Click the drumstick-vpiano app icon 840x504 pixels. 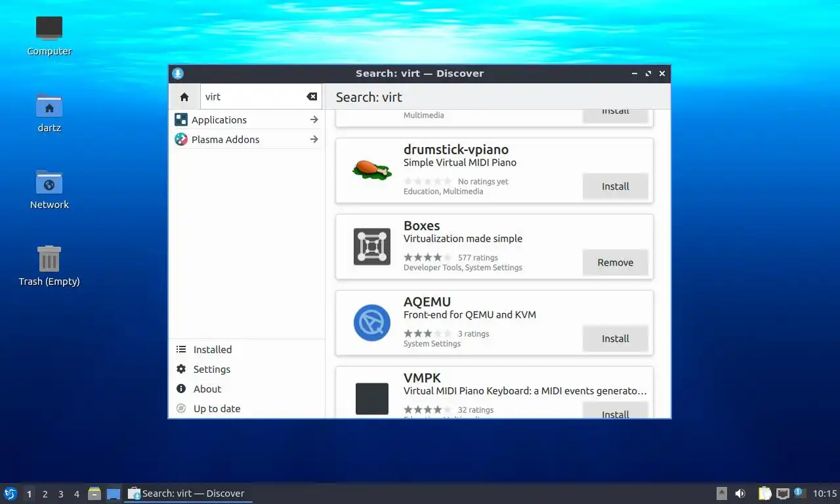(x=371, y=170)
